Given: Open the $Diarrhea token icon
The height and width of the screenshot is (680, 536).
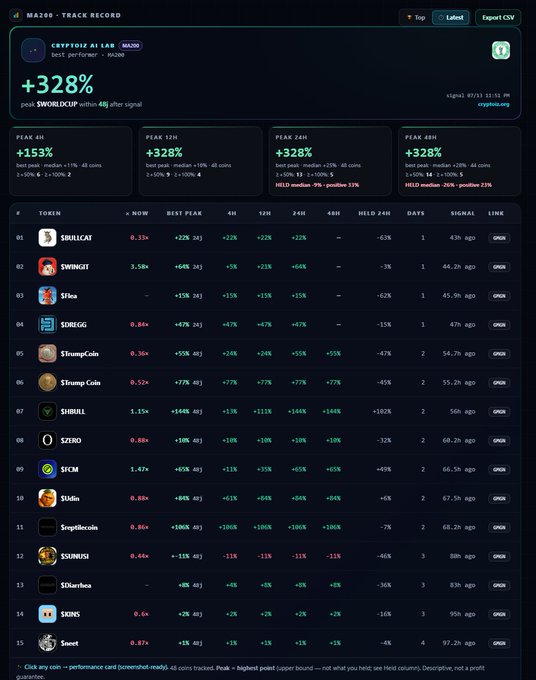Looking at the screenshot, I should coord(47,585).
